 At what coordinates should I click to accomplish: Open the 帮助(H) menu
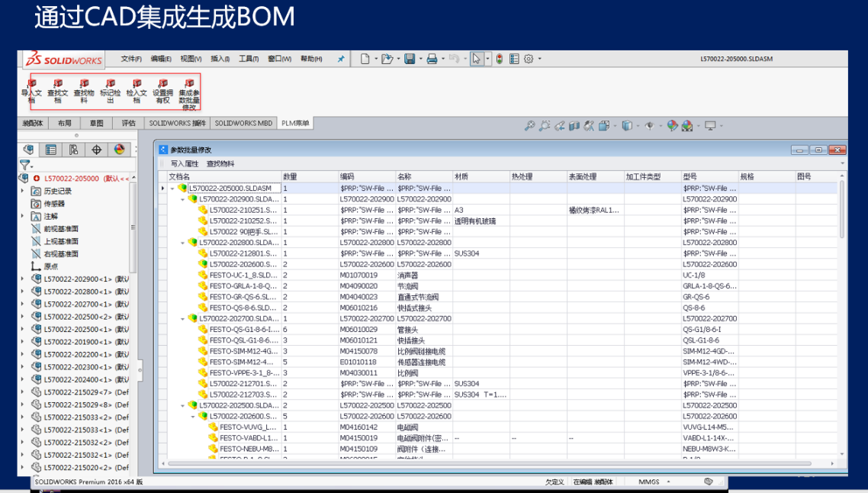coord(311,59)
